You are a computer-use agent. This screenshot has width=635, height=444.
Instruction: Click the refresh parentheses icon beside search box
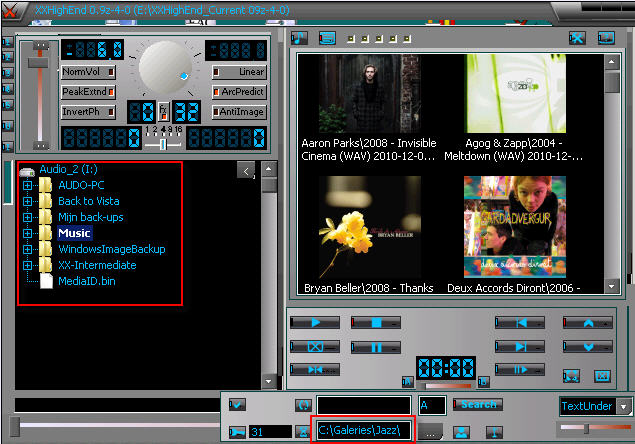(x=303, y=405)
